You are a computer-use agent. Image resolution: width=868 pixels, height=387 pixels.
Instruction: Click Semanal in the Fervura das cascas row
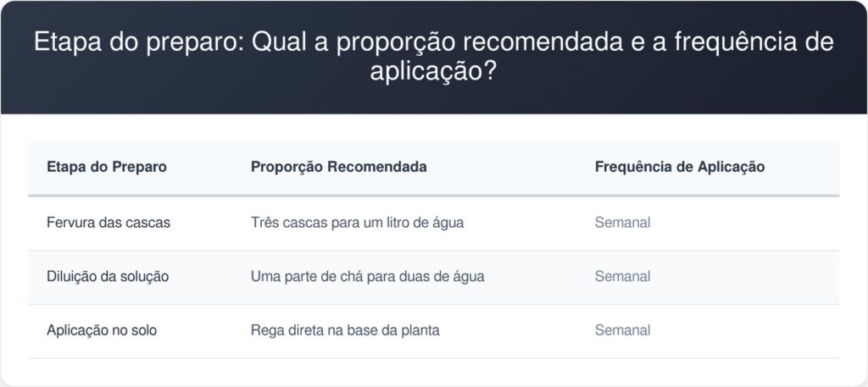pos(622,223)
